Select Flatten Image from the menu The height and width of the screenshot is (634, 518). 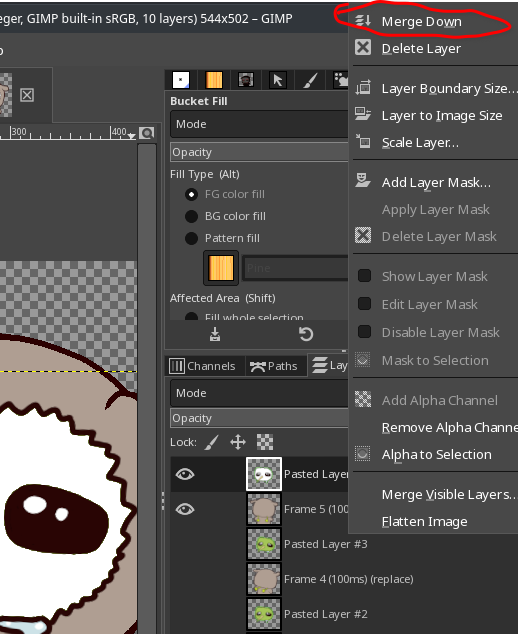(433, 522)
